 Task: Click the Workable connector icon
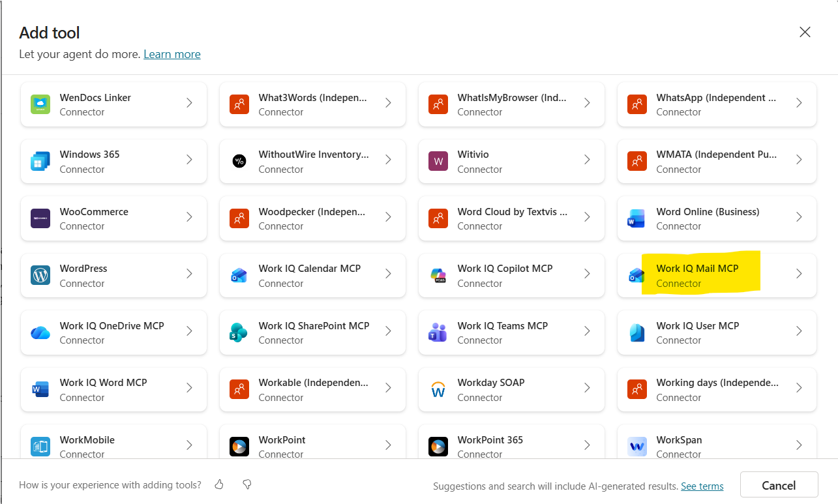(239, 389)
